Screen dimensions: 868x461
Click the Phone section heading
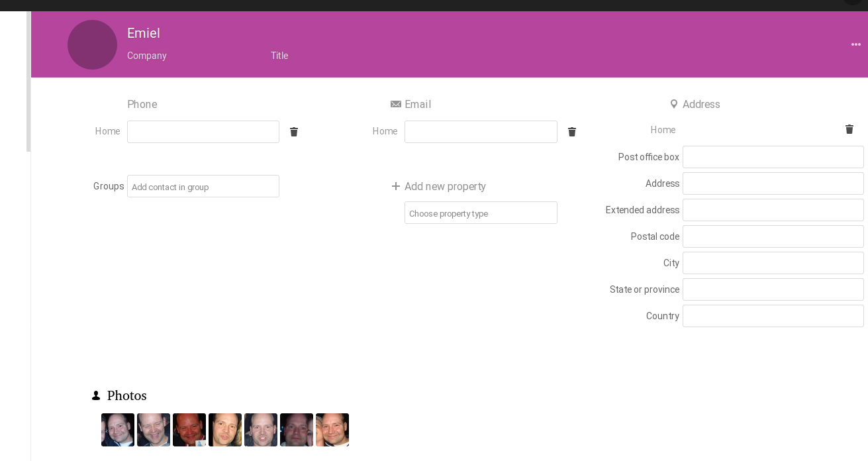(x=142, y=104)
